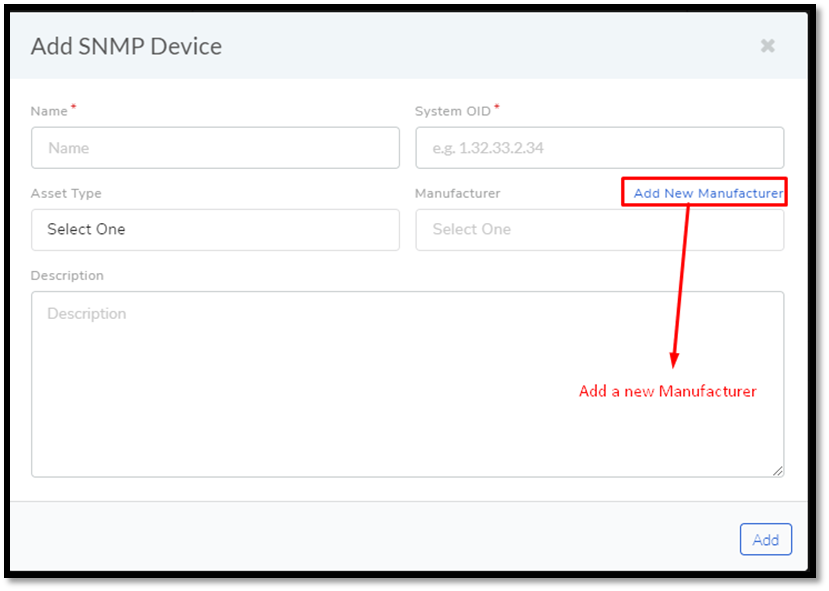This screenshot has width=829, height=591.
Task: Click the Manufacturer field label
Action: (x=457, y=193)
